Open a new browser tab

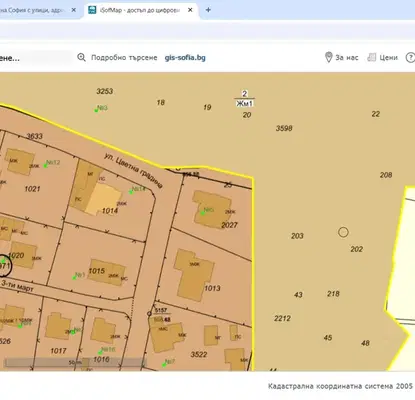click(208, 10)
